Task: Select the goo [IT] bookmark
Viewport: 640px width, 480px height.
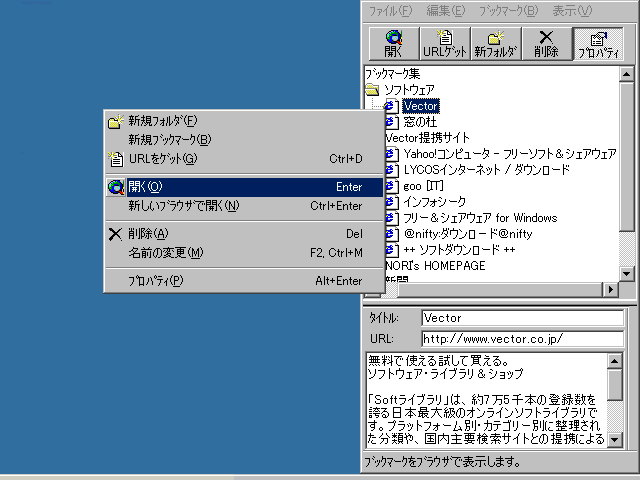Action: (423, 186)
